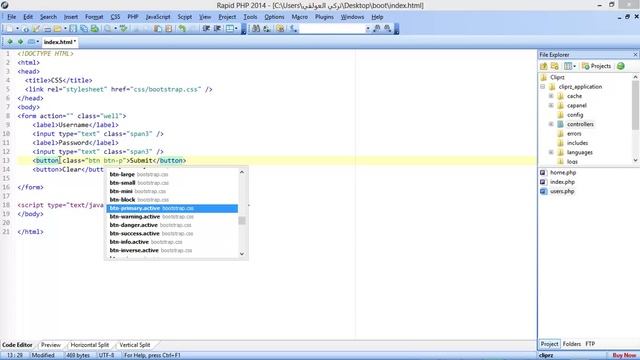Expand the cache folder node
The height and width of the screenshot is (360, 640).
click(x=551, y=96)
